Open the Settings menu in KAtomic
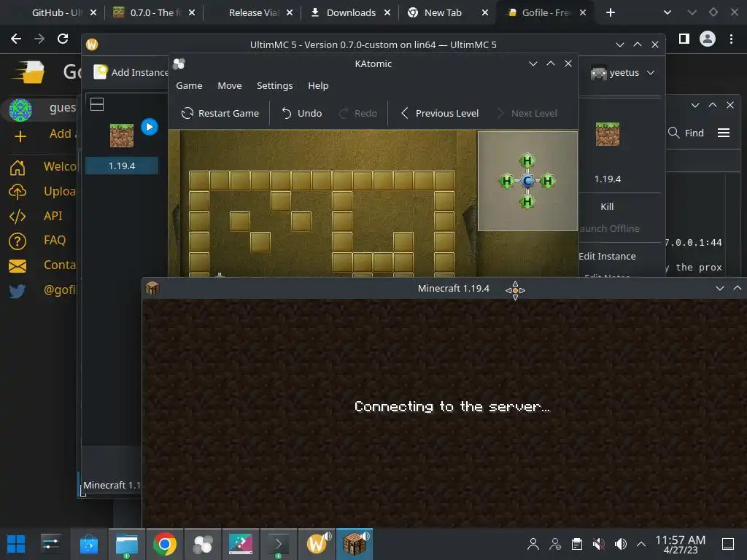The width and height of the screenshot is (747, 560). [275, 86]
